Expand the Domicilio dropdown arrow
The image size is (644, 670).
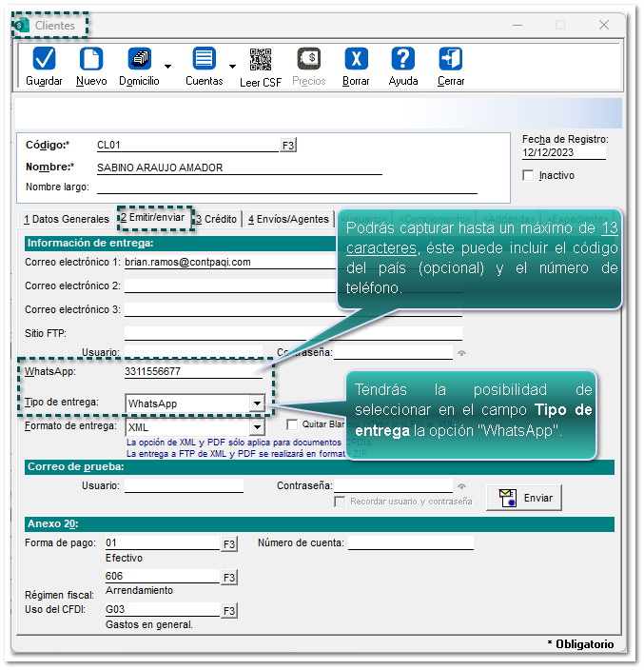click(167, 67)
